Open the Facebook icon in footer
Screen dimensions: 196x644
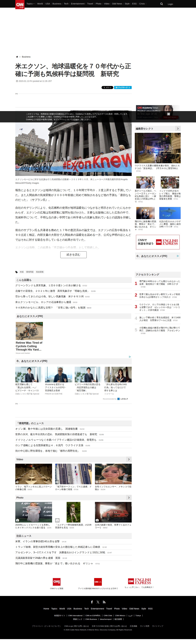[x=92, y=602]
